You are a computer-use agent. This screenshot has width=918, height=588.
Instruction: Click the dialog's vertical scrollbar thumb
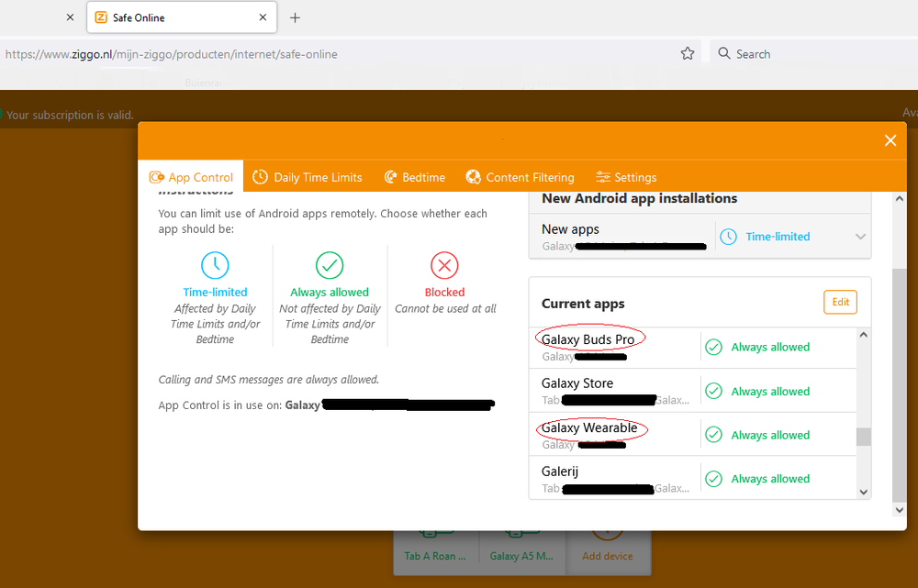(900, 385)
